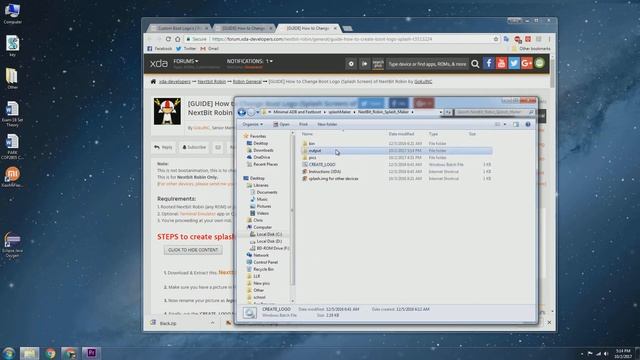Open XDA Twitter social icon
Viewport: 640px width, 360px height.
coord(514,63)
